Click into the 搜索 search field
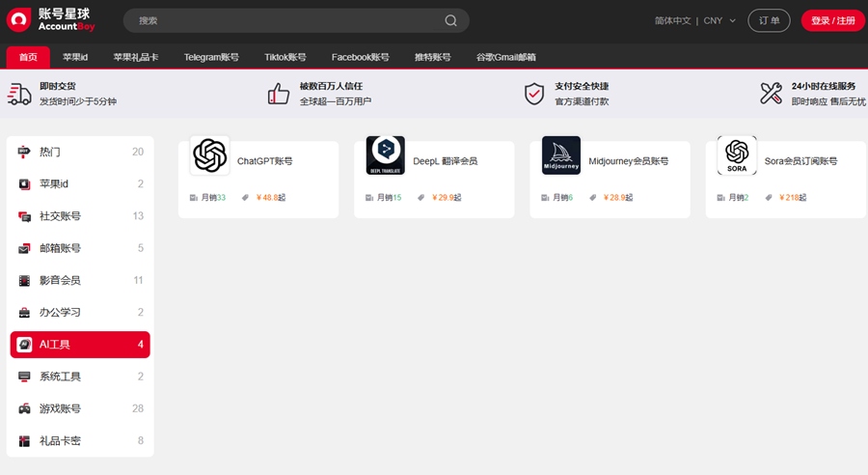The width and height of the screenshot is (868, 475). click(296, 20)
